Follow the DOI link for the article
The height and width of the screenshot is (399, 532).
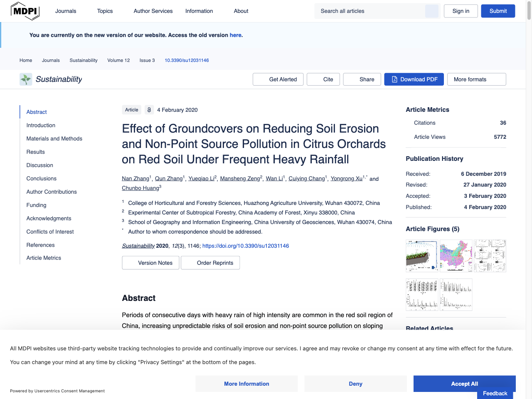[245, 246]
